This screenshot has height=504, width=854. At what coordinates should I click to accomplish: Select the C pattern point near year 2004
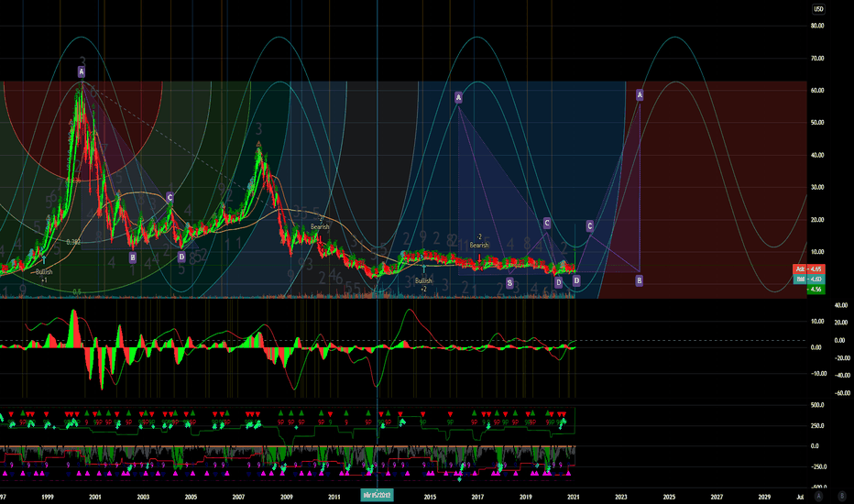pyautogui.click(x=170, y=197)
